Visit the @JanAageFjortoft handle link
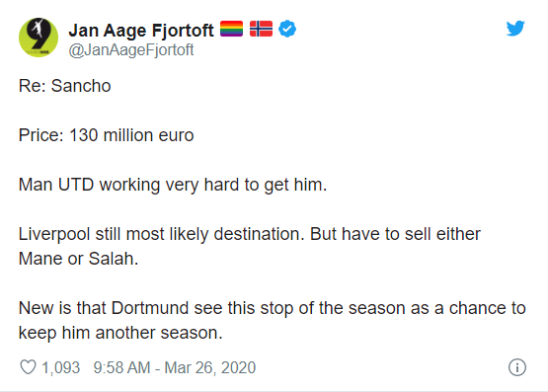This screenshot has height=392, width=548. [x=131, y=50]
